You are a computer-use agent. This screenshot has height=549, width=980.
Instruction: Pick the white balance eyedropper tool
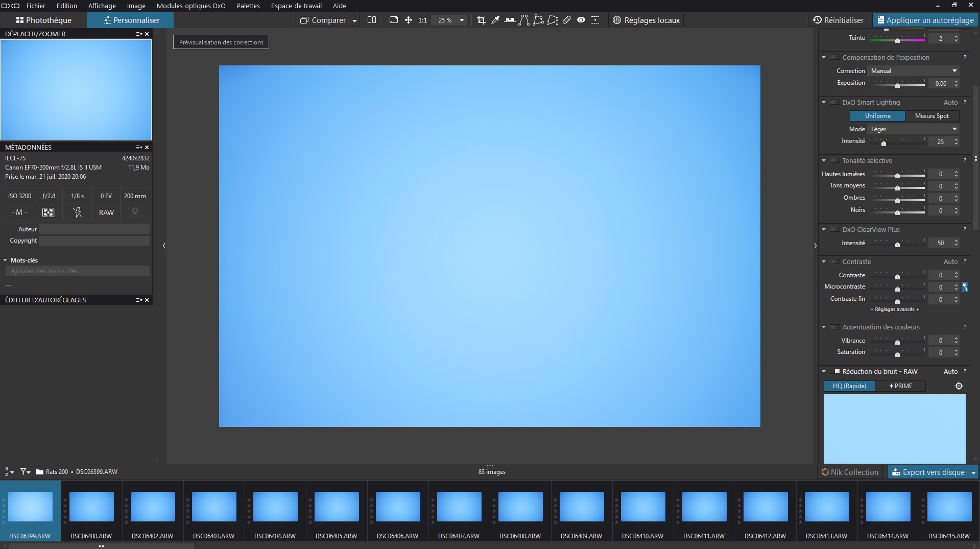tap(495, 20)
